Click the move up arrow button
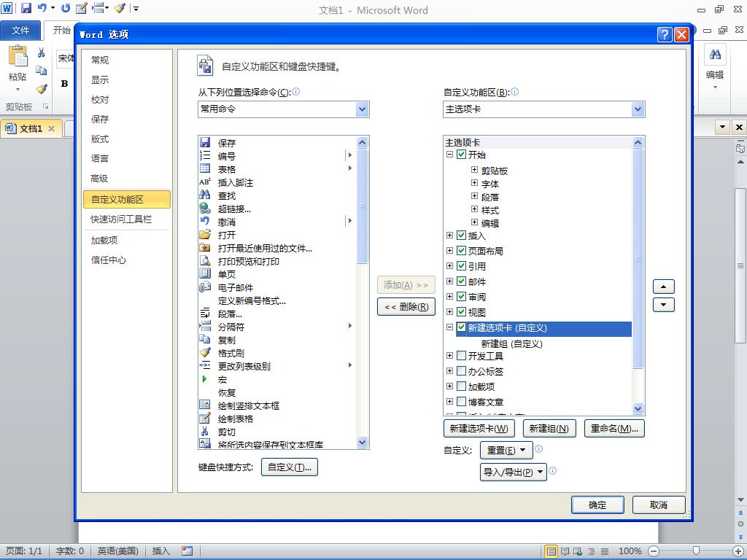This screenshot has width=747, height=560. pos(664,287)
